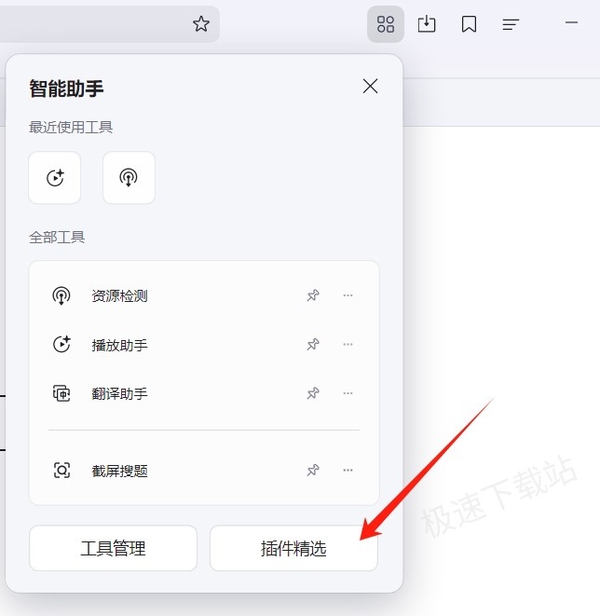
Task: Launch the recent resource detection tile
Action: (129, 178)
